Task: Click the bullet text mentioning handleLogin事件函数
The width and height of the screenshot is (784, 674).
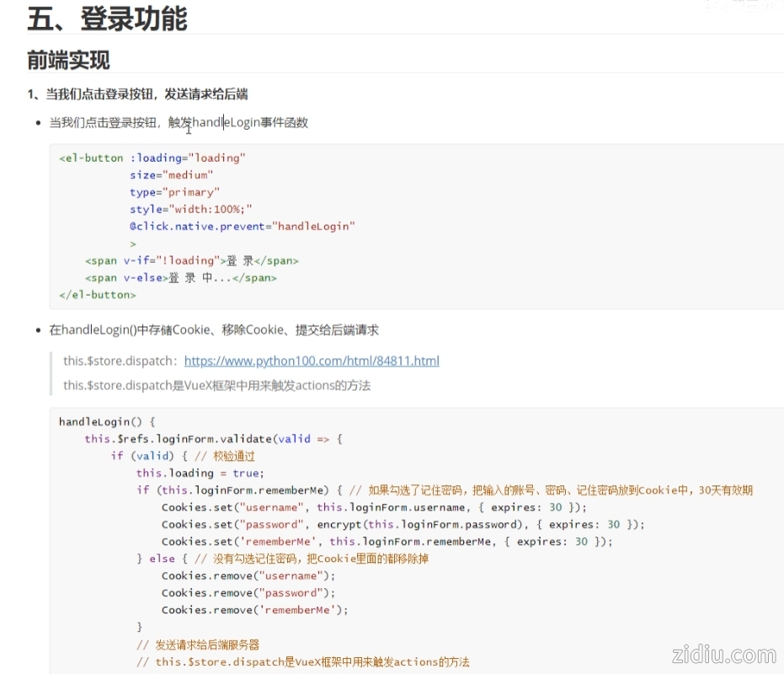Action: pos(179,123)
